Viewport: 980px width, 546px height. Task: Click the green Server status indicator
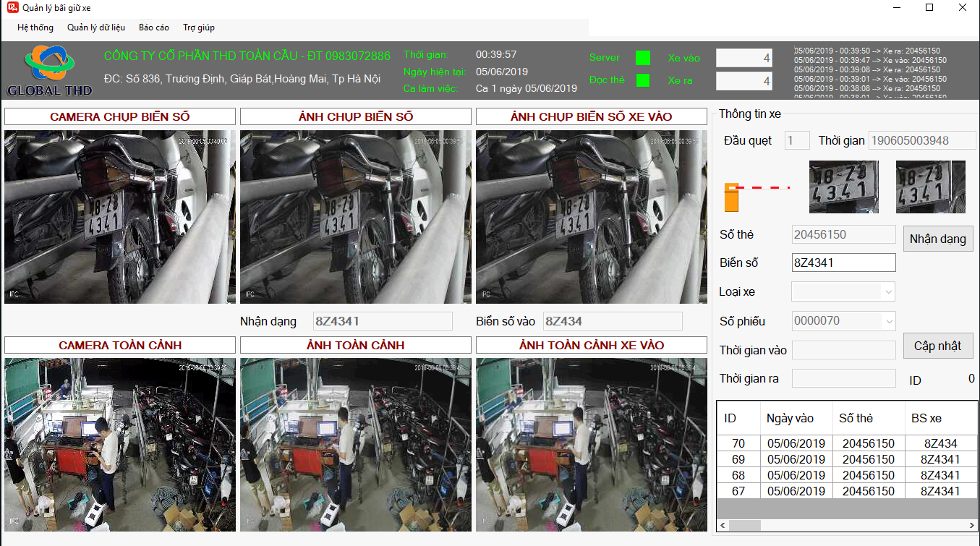[643, 58]
